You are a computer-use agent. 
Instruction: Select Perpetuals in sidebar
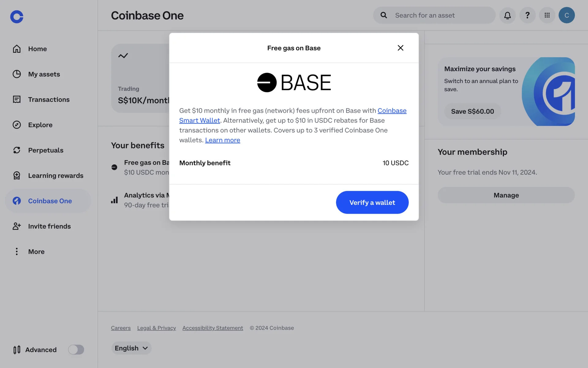point(46,150)
